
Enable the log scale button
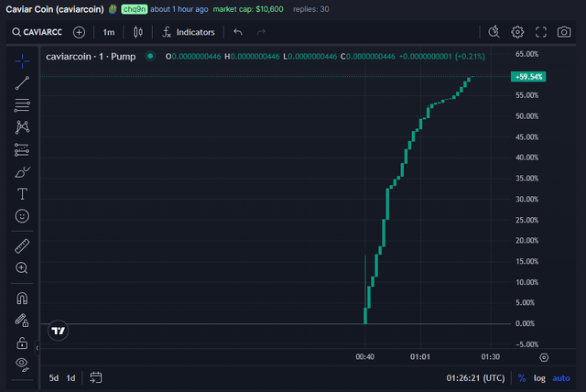[x=540, y=377]
